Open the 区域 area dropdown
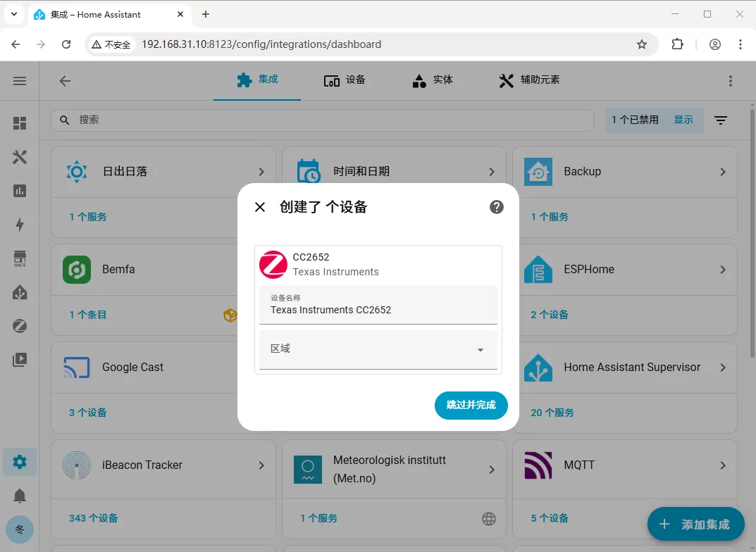The height and width of the screenshot is (552, 756). (x=378, y=349)
